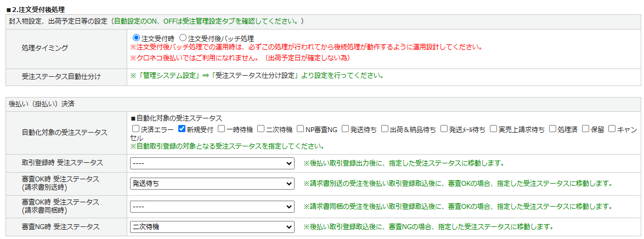Enable the NP審査NG checkbox

tap(301, 129)
